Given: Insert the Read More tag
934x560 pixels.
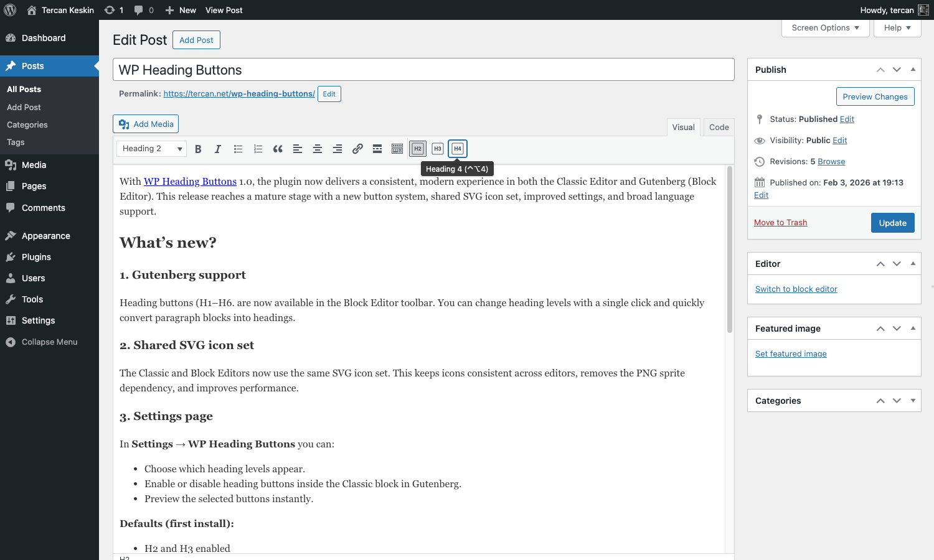Looking at the screenshot, I should point(377,149).
